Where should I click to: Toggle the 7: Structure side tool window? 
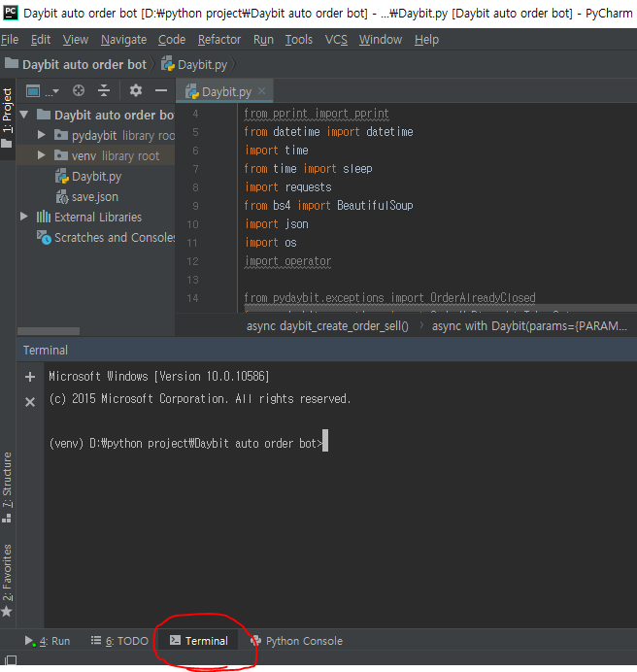click(7, 487)
